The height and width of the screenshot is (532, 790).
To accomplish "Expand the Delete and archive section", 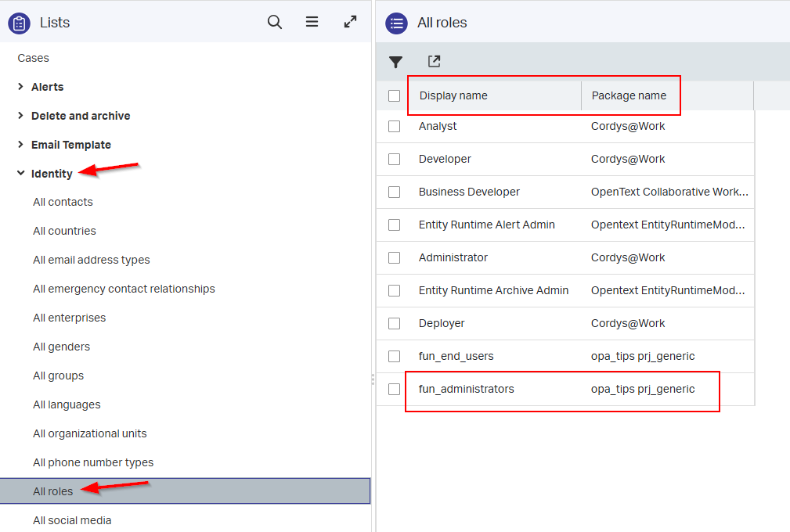I will pos(21,116).
